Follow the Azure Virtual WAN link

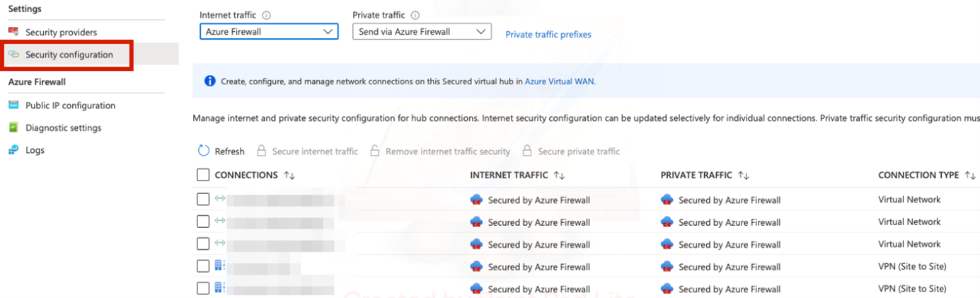click(560, 81)
